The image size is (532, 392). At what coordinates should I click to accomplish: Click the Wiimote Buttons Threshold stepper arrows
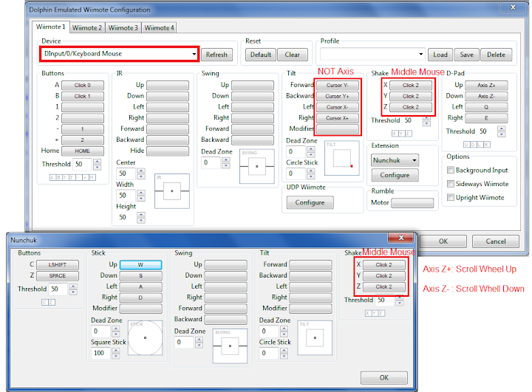(98, 165)
